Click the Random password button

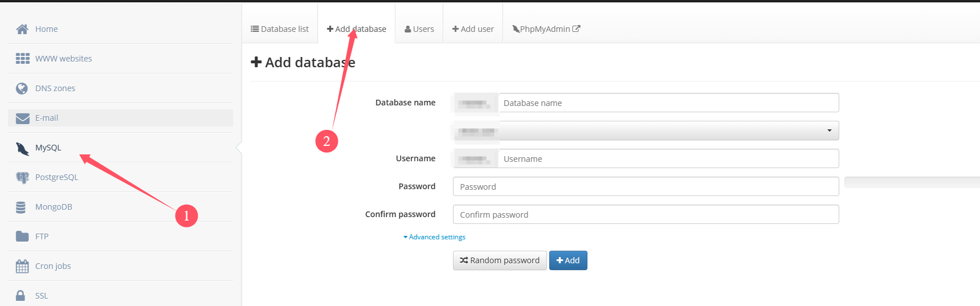[500, 260]
